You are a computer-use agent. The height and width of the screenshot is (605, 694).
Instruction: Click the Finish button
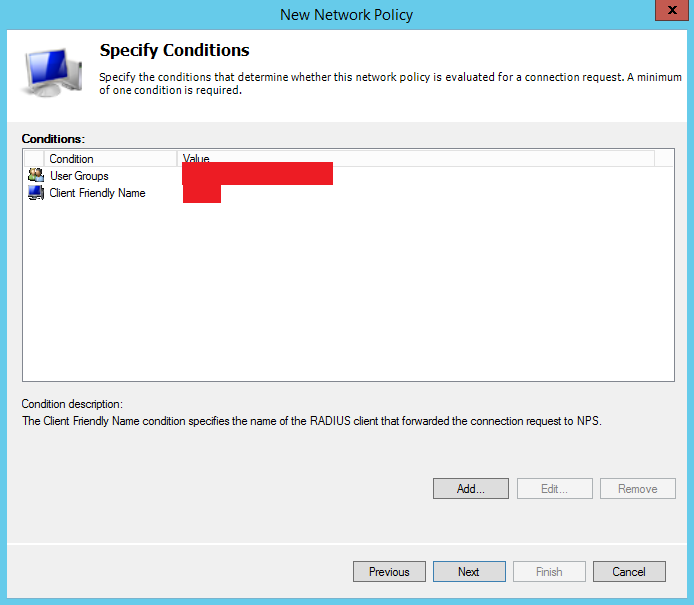pos(549,572)
